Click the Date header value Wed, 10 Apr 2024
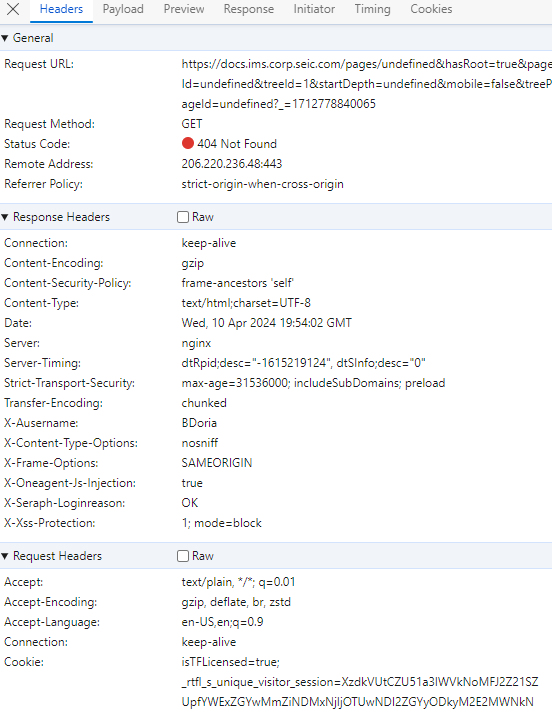This screenshot has width=552, height=711. tap(267, 323)
